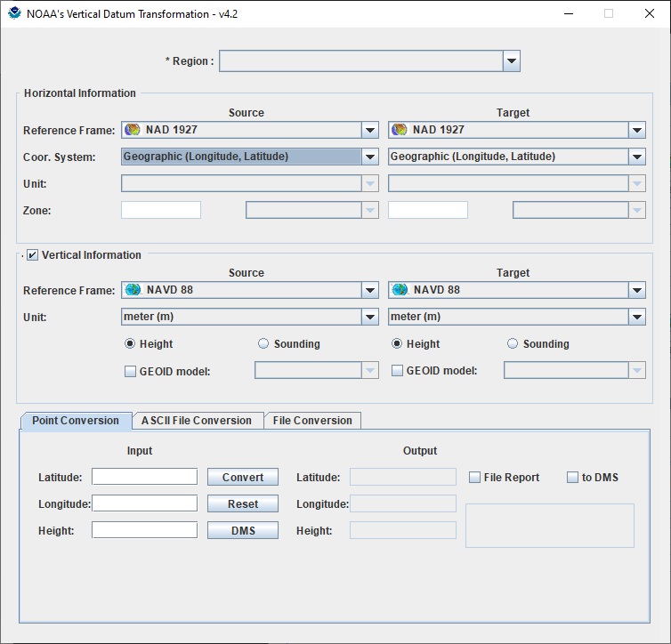Viewport: 671px width, 644px height.
Task: Click source GEOID model dropdown
Action: [x=317, y=370]
